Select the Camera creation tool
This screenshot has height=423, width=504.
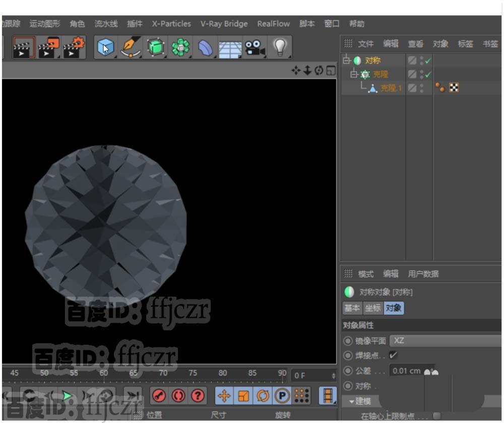pyautogui.click(x=255, y=47)
